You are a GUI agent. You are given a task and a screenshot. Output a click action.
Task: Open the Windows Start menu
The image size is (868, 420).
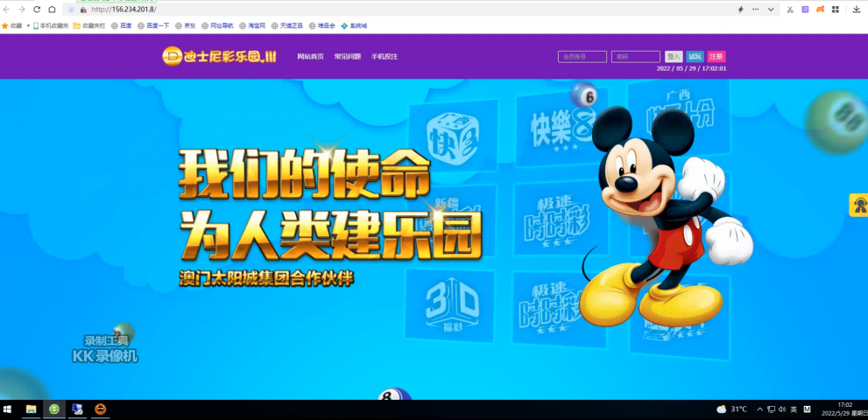pos(8,409)
